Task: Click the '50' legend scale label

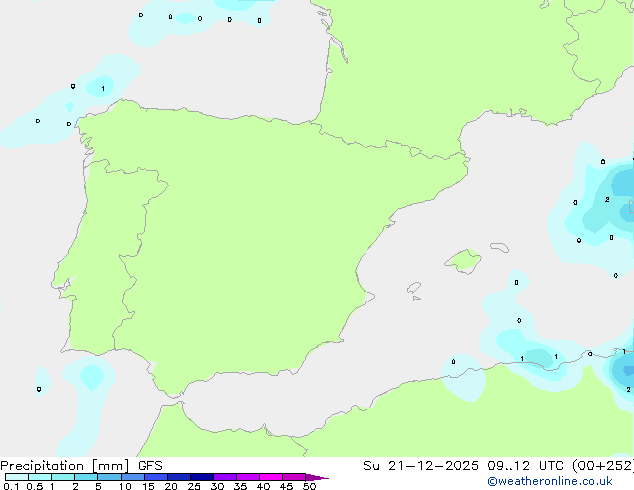Action: click(310, 486)
